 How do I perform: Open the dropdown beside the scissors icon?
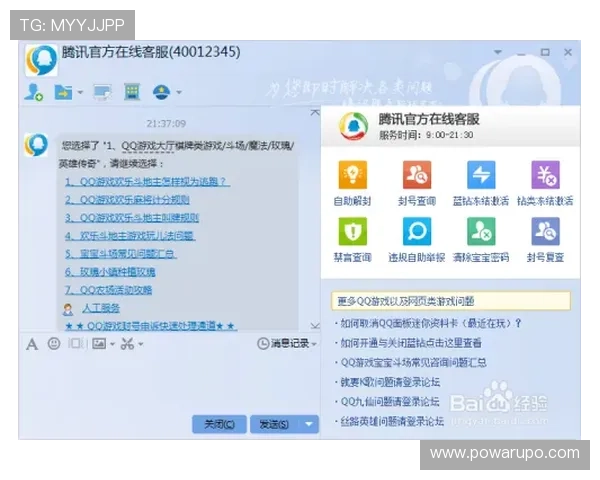point(141,344)
